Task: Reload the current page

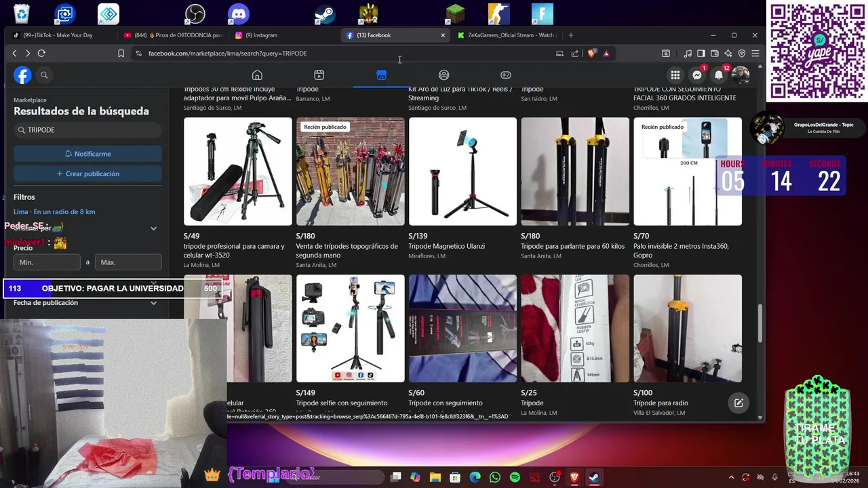Action: click(x=41, y=54)
